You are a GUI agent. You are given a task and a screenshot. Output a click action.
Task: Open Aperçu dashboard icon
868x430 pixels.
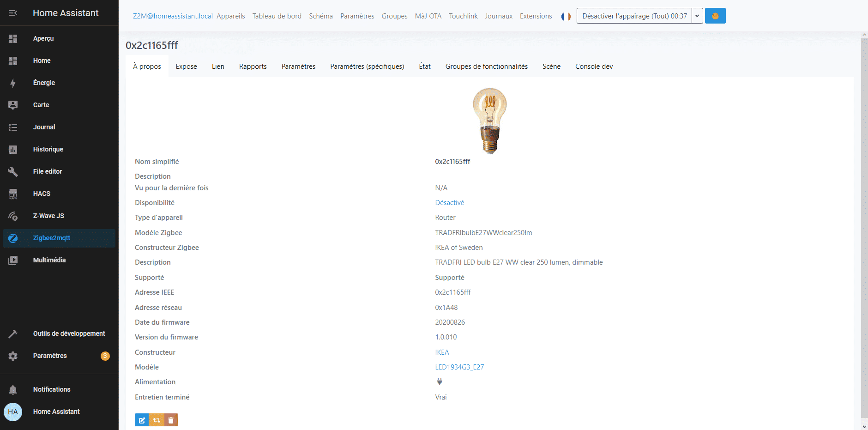tap(13, 39)
